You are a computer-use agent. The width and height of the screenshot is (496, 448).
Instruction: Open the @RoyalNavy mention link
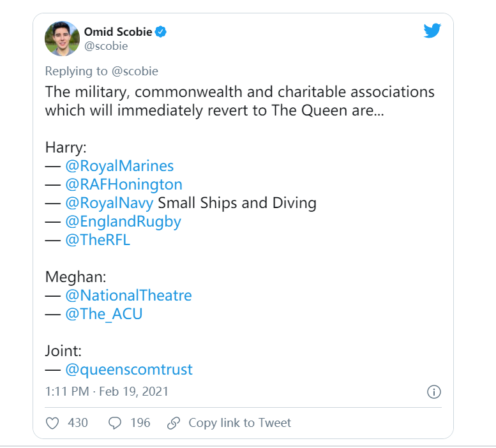coord(109,203)
